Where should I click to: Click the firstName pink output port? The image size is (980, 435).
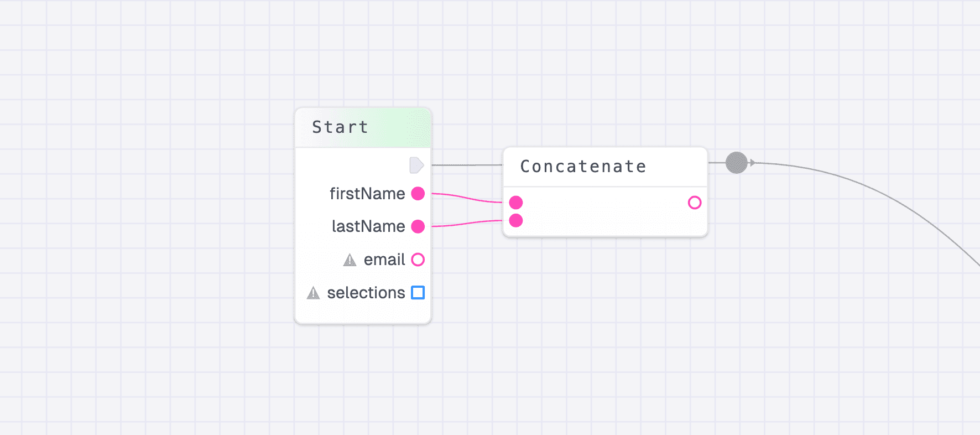click(418, 194)
